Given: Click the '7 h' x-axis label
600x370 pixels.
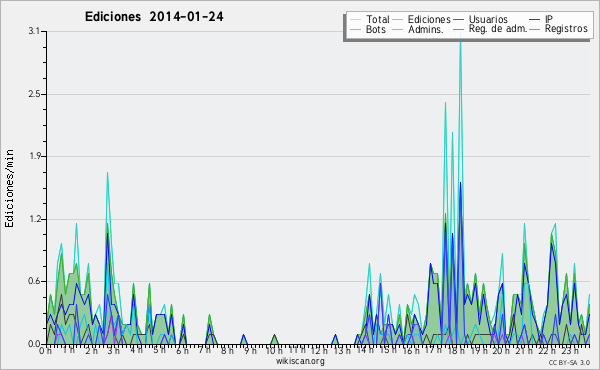Looking at the screenshot, I should pos(204,351).
